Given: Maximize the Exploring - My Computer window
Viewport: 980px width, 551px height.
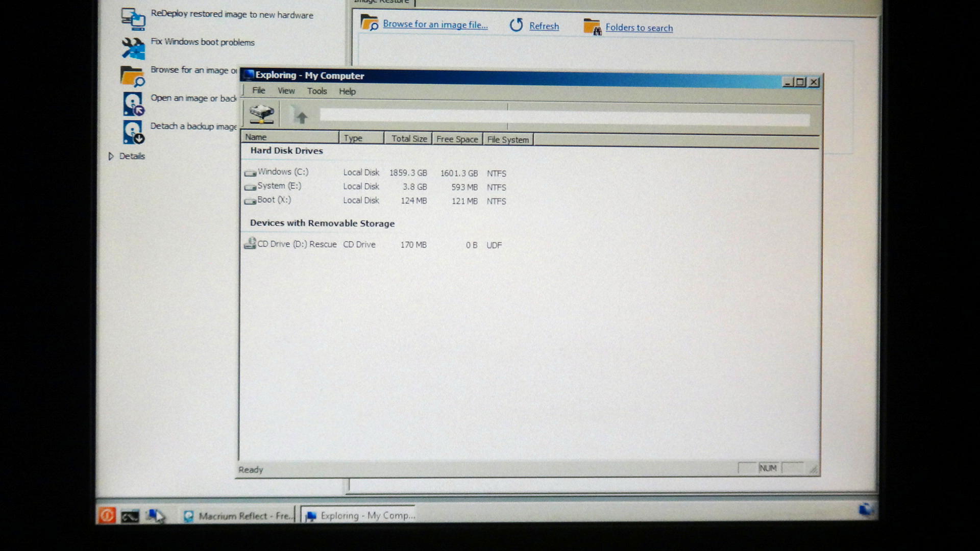Looking at the screenshot, I should coord(800,82).
